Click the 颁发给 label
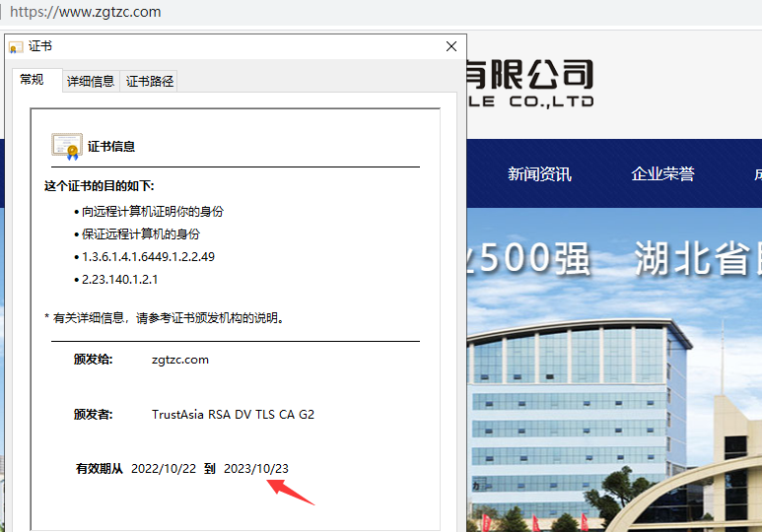Image resolution: width=762 pixels, height=532 pixels. (94, 360)
